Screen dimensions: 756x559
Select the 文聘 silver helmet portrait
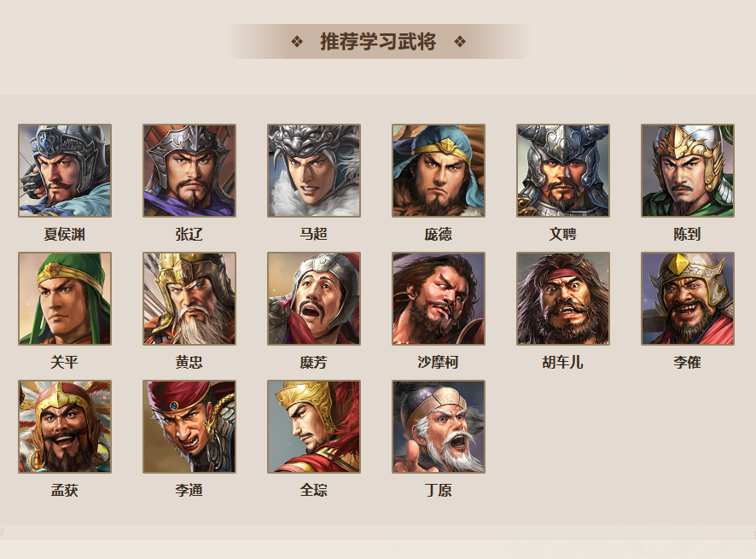[562, 170]
